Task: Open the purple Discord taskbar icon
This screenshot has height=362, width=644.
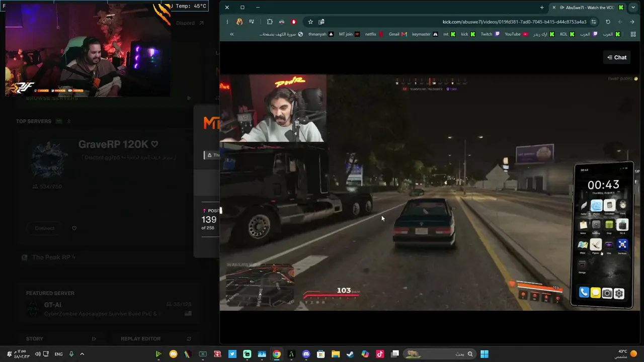Action: (x=306, y=354)
